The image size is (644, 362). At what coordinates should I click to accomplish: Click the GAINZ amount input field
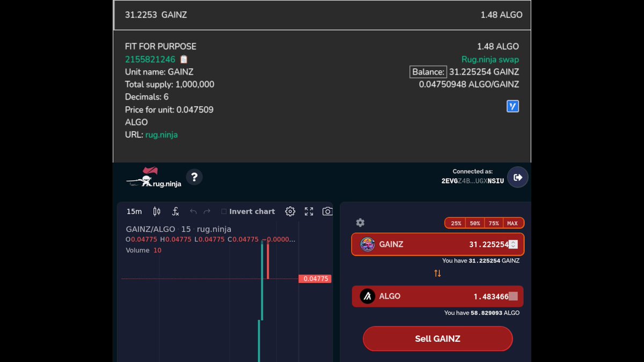point(438,245)
